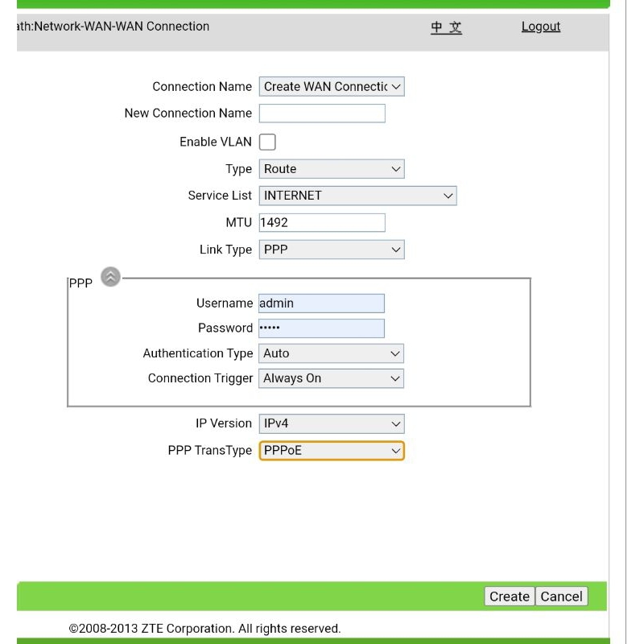Click the ZTE Corporation copyright text
The image size is (644, 644).
tap(204, 628)
